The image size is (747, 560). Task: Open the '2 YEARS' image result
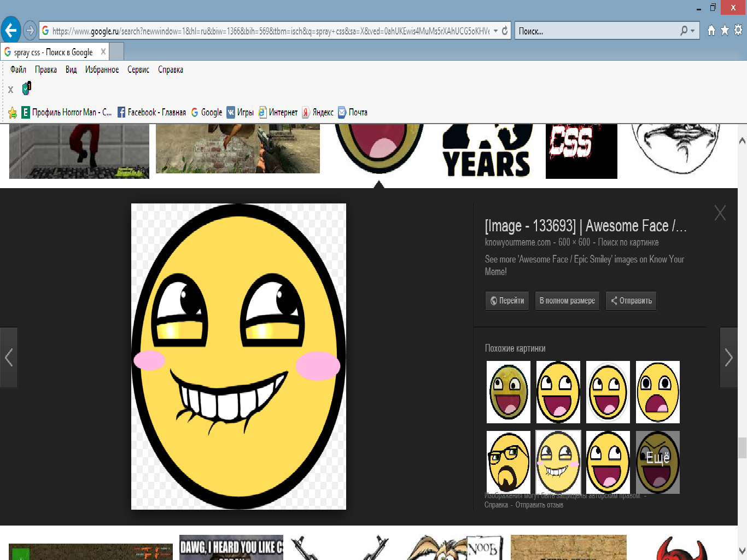click(x=487, y=151)
